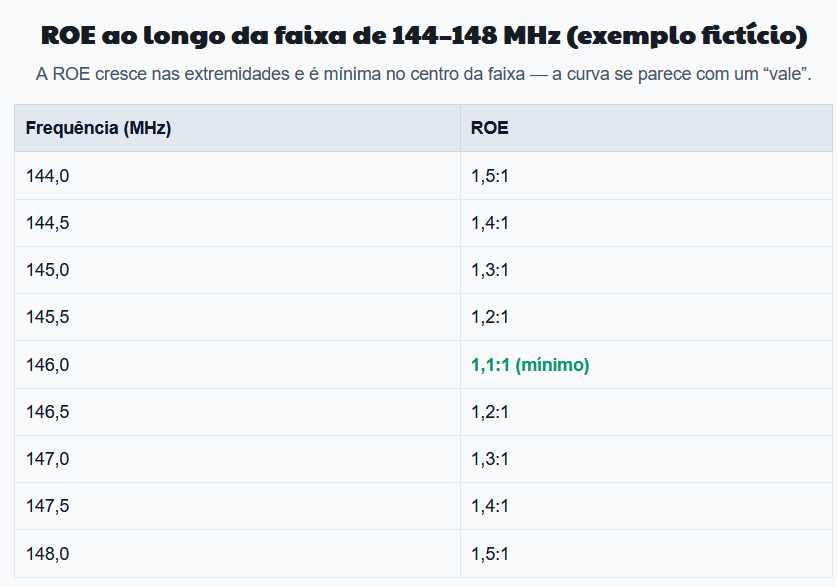Click the ROE value in the 147,5 row
Image resolution: width=837 pixels, height=587 pixels.
coord(490,506)
